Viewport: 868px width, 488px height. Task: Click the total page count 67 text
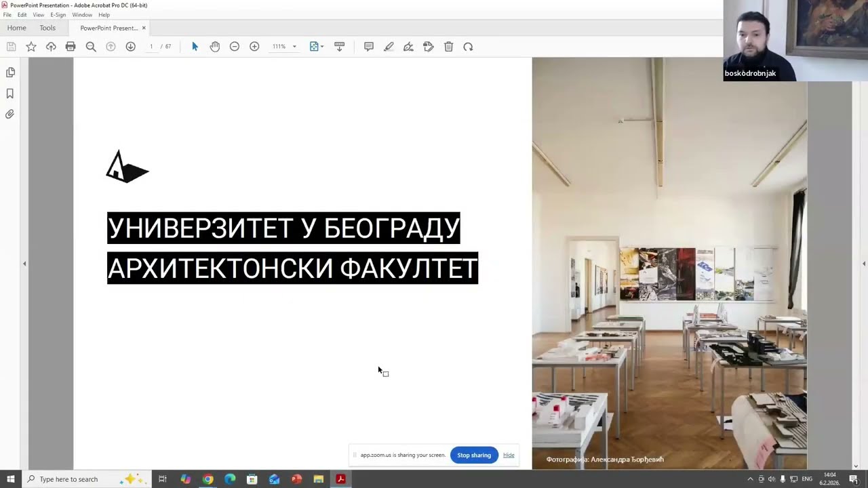168,47
